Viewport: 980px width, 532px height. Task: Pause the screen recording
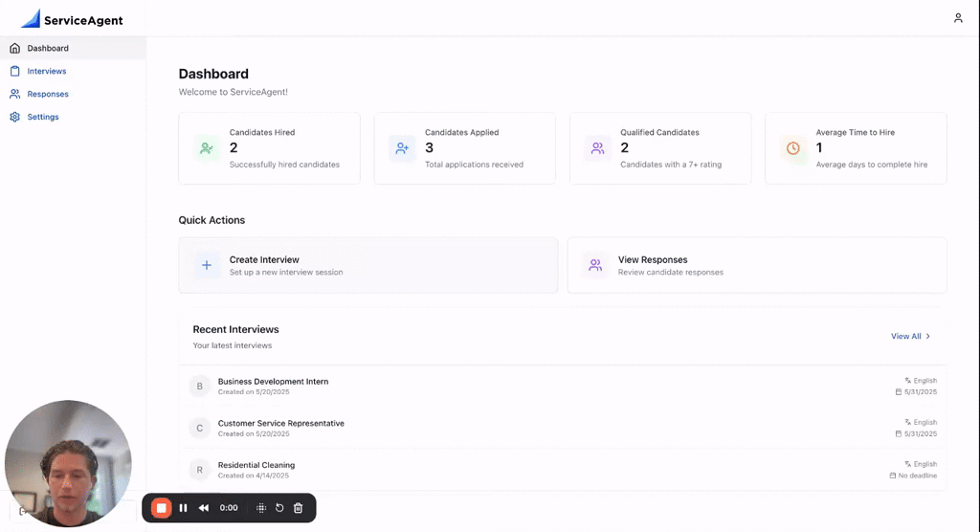[183, 508]
